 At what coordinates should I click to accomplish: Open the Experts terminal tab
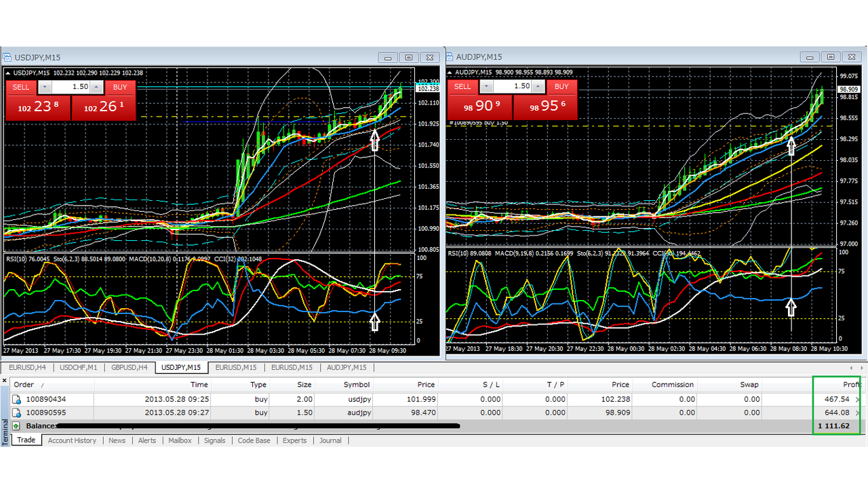click(294, 440)
